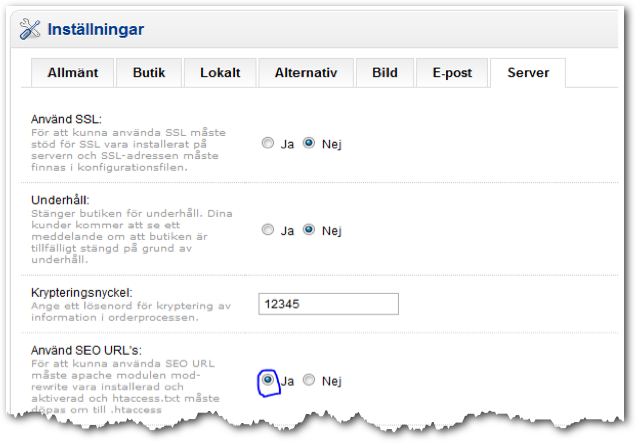Focus the Krypteringsnyckel input field

click(328, 304)
